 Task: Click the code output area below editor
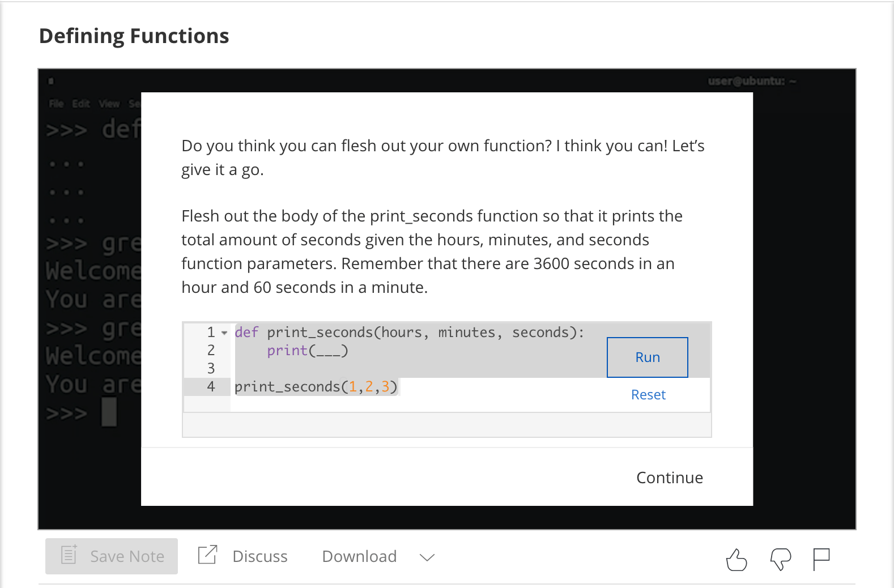click(x=446, y=425)
